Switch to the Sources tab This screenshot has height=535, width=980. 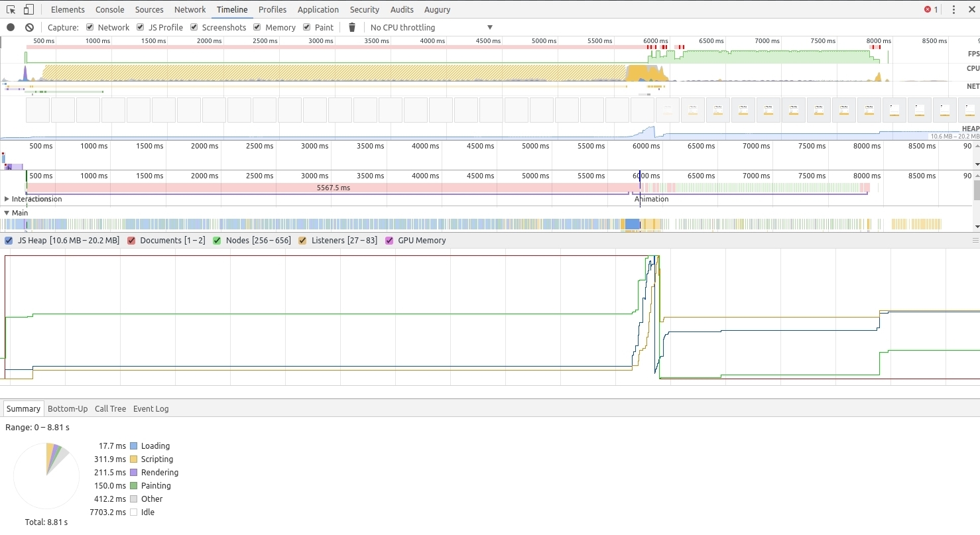pyautogui.click(x=149, y=9)
